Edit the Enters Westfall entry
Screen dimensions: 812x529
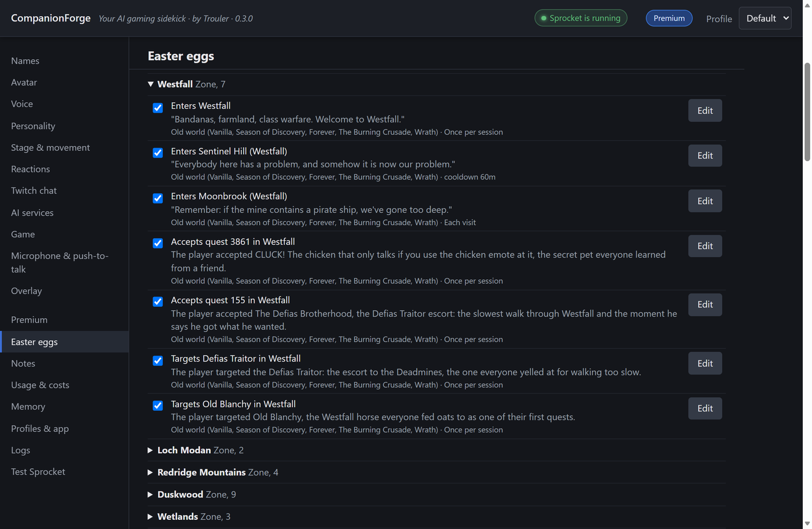[x=705, y=111]
